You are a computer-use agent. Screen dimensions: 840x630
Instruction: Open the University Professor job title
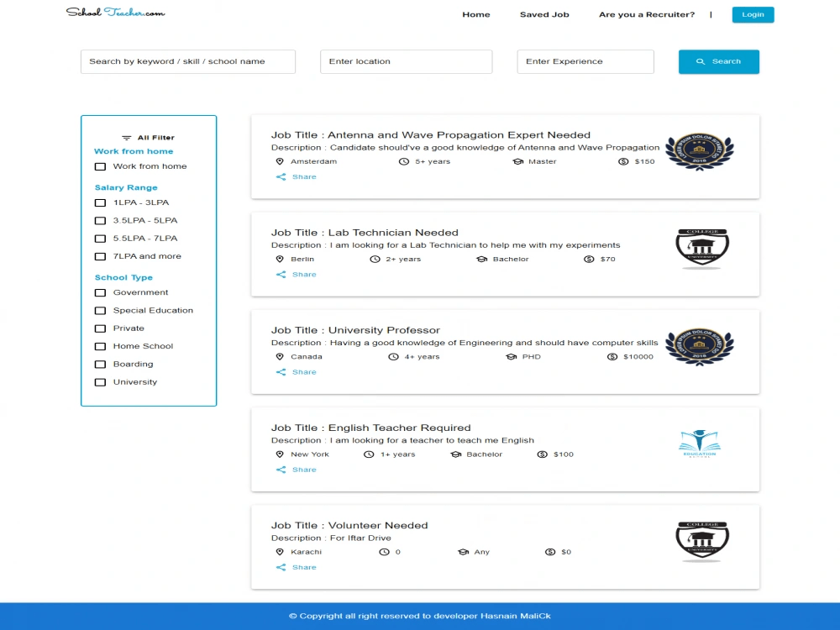[x=355, y=330]
